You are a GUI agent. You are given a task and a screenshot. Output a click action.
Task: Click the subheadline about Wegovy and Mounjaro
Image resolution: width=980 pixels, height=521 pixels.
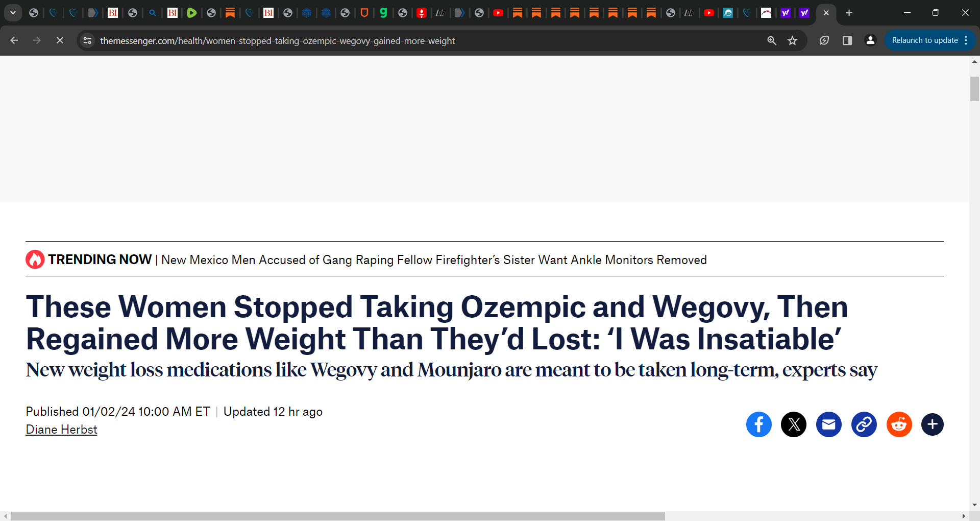pyautogui.click(x=451, y=370)
